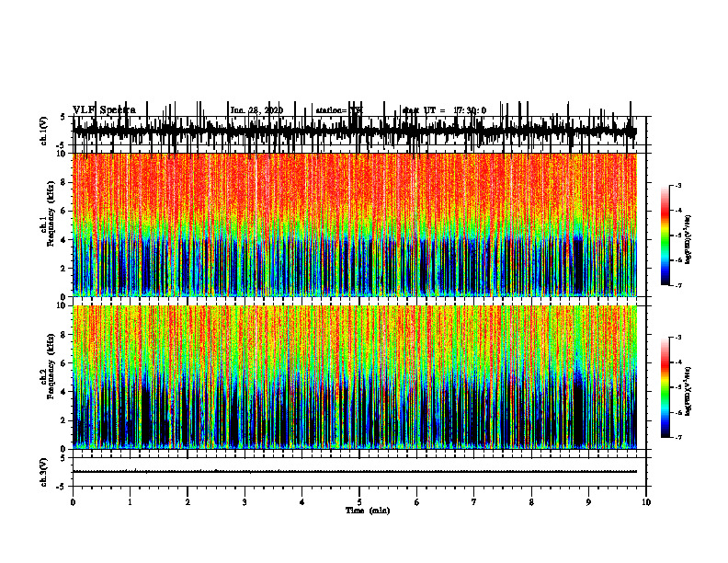Click the time axis tick label 8

coord(531,502)
